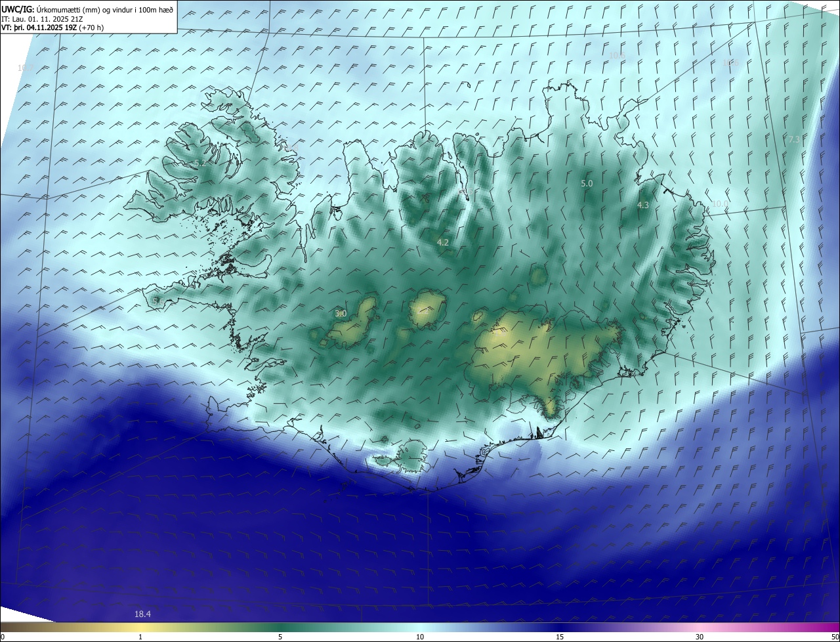The image size is (840, 642).
Task: Click the 18.4 value label over the ocean
Action: point(142,614)
